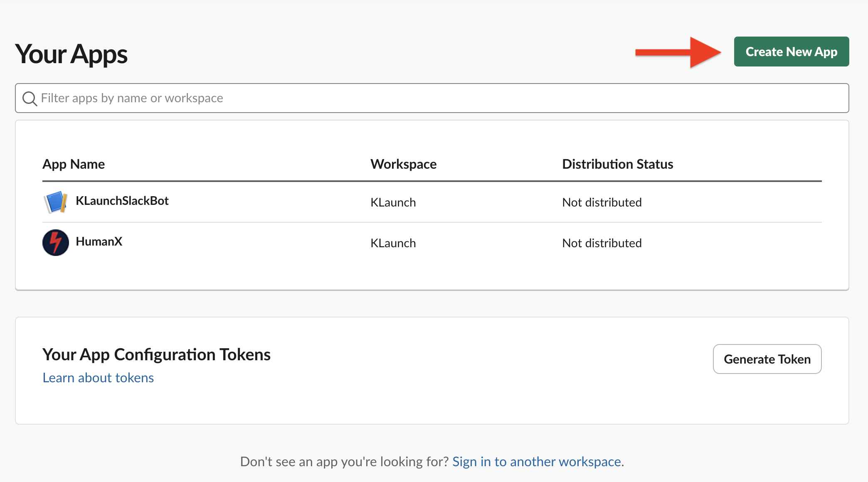This screenshot has height=482, width=868.
Task: Open the KLaunchSlackBot app name
Action: click(122, 201)
